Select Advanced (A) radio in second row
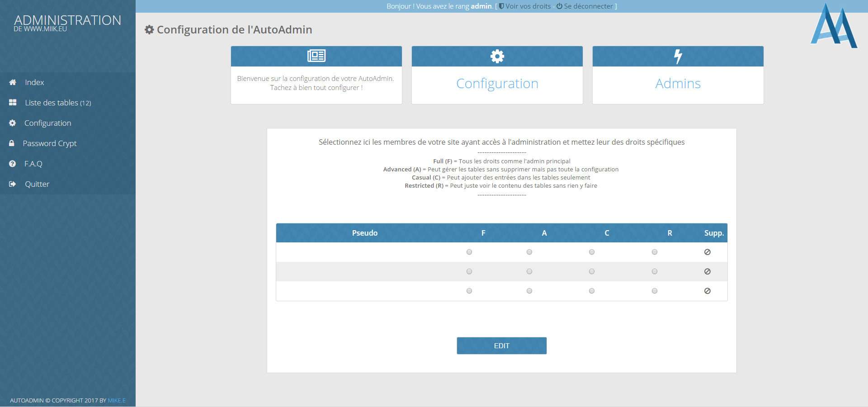The height and width of the screenshot is (407, 868). [529, 272]
